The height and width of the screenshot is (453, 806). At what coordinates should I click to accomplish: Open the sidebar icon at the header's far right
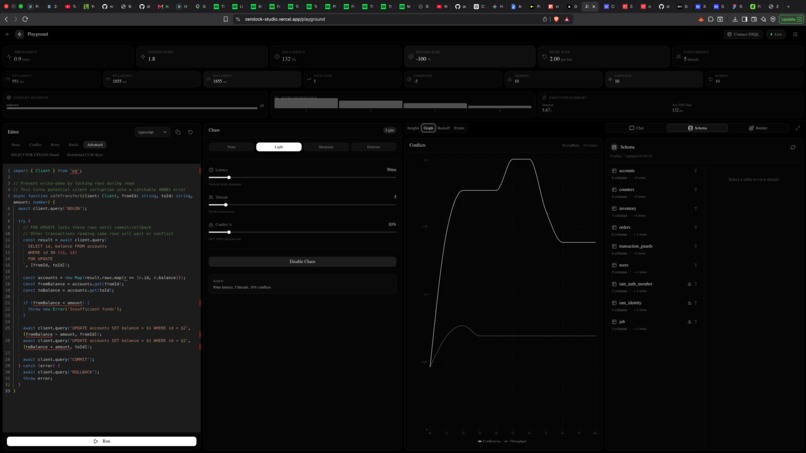pyautogui.click(x=795, y=34)
